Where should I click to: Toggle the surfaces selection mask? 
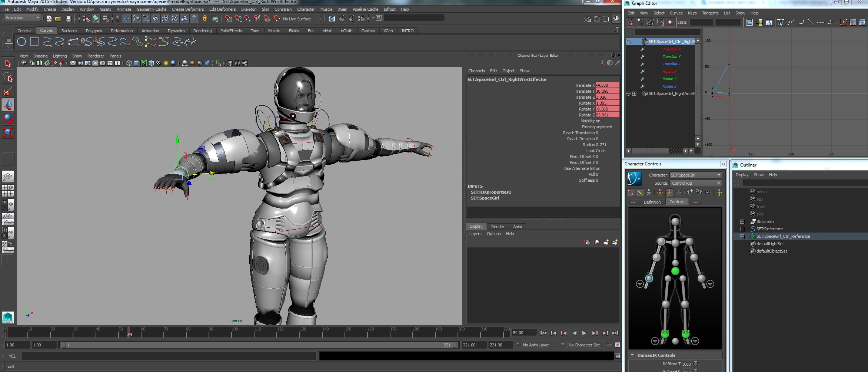(156, 19)
